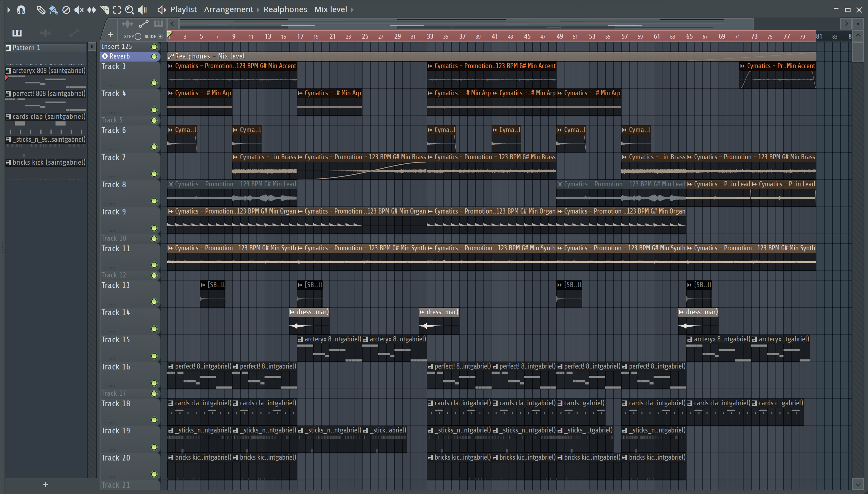868x494 pixels.
Task: Mute Track 7
Action: tap(154, 174)
